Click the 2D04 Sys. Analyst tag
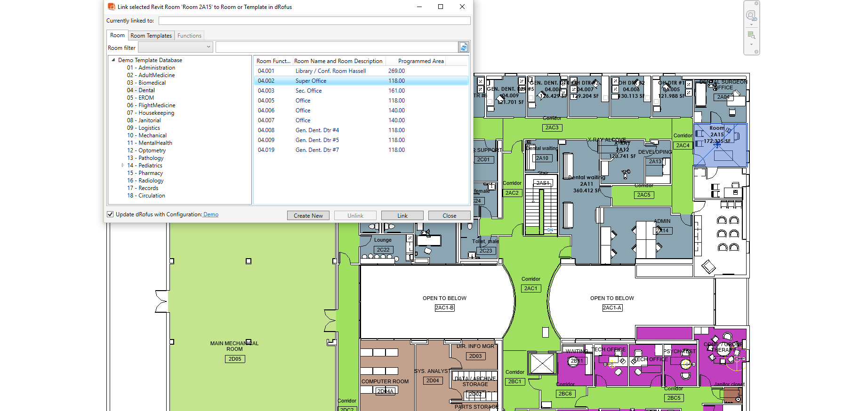This screenshot has height=411, width=868. coord(433,380)
